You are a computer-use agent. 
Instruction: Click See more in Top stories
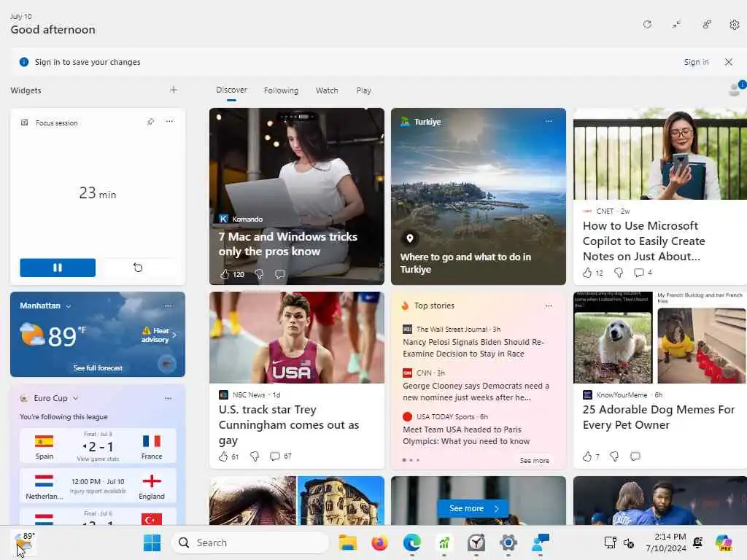coord(534,461)
